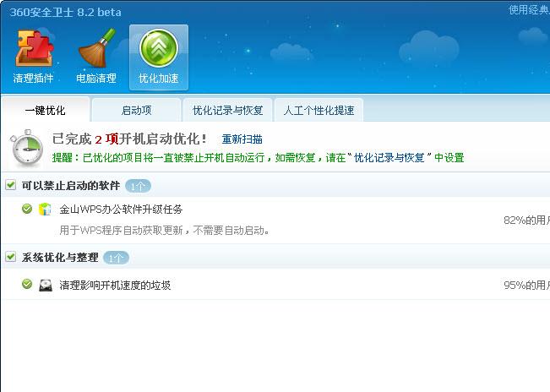Click green check icon for 清理影响开机速度的垃圾
This screenshot has height=392, width=550.
[27, 284]
